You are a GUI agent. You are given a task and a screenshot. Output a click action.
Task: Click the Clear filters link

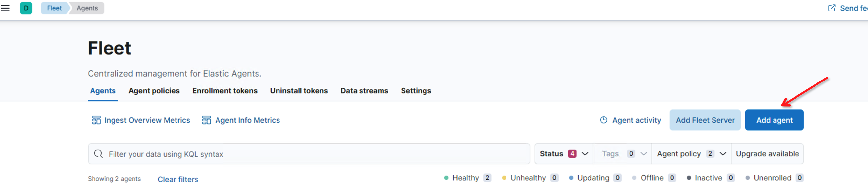178,179
